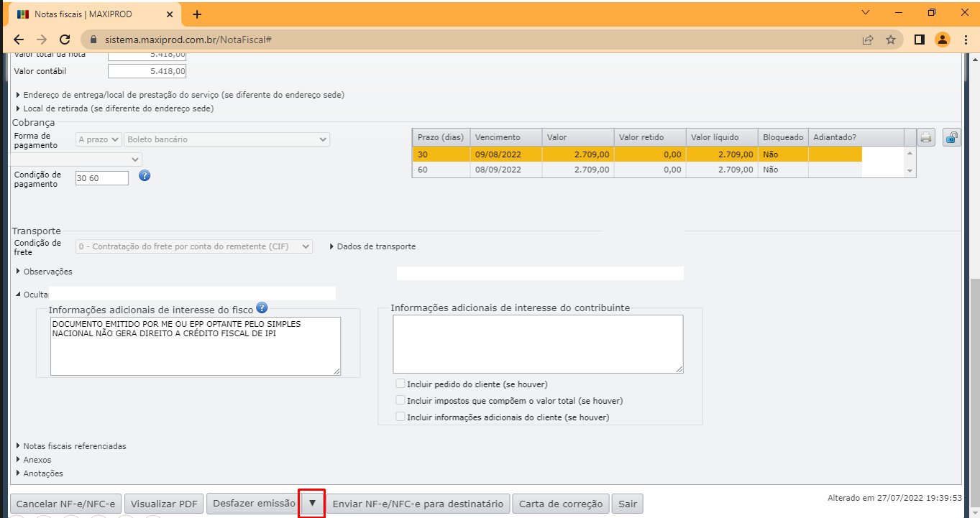Open the Boleto bancário dropdown
The image size is (980, 518).
point(226,139)
